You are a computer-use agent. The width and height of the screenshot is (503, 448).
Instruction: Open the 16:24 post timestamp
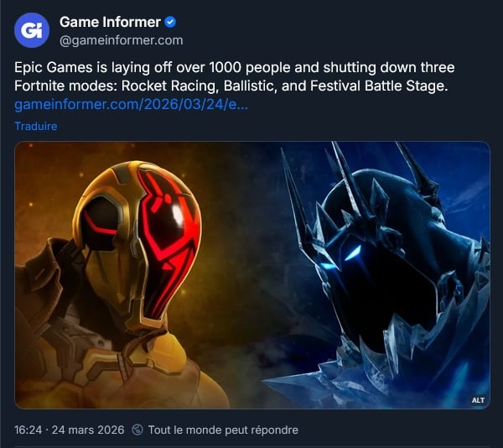click(28, 430)
